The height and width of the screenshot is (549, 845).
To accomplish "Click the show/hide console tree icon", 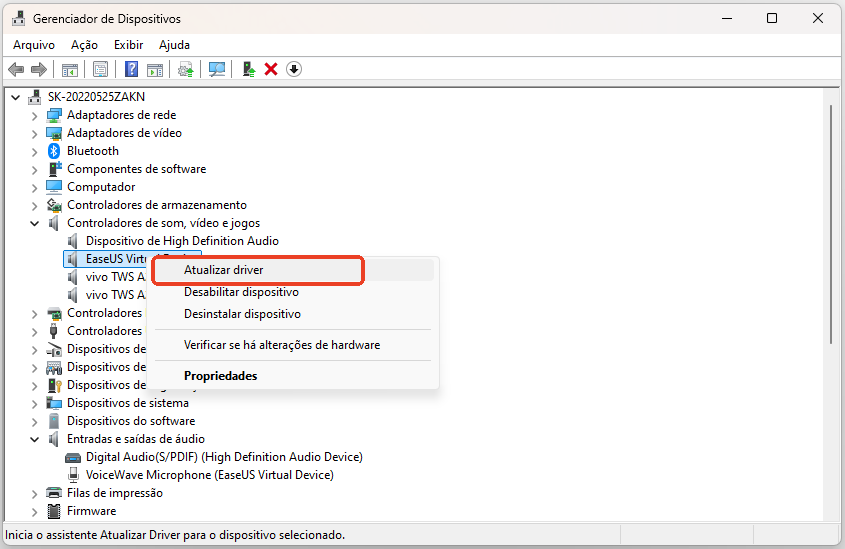I will tap(70, 69).
